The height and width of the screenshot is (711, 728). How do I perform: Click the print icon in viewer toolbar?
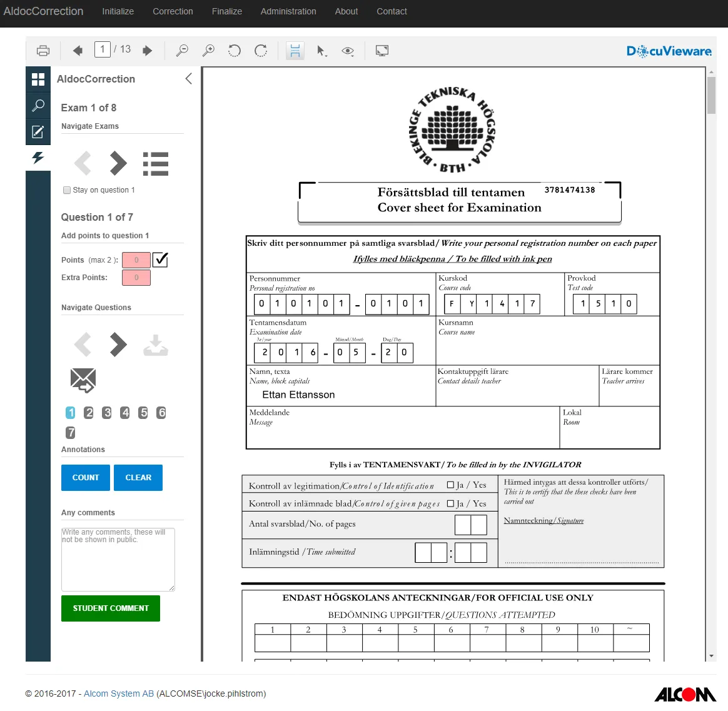pos(43,51)
